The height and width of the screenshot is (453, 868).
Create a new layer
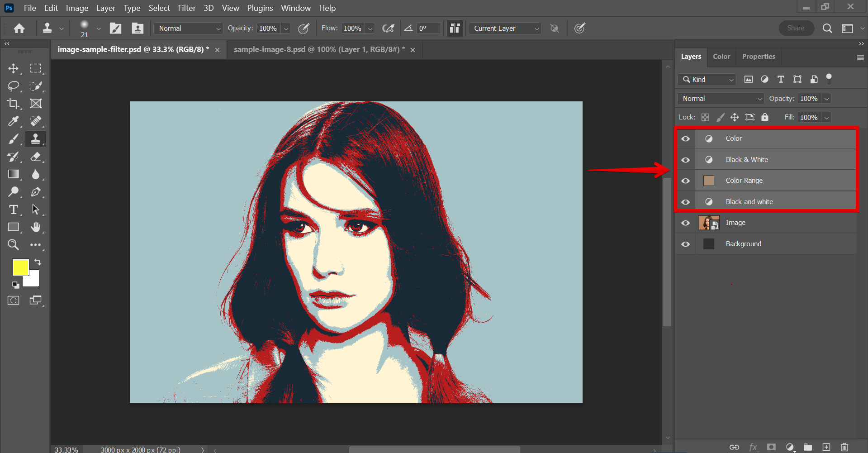coord(827,447)
